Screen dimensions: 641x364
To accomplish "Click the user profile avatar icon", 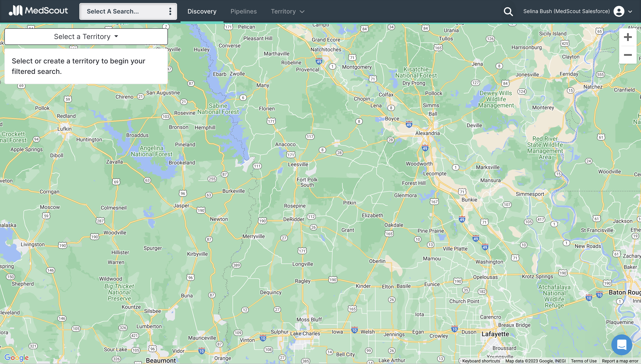I will [619, 12].
